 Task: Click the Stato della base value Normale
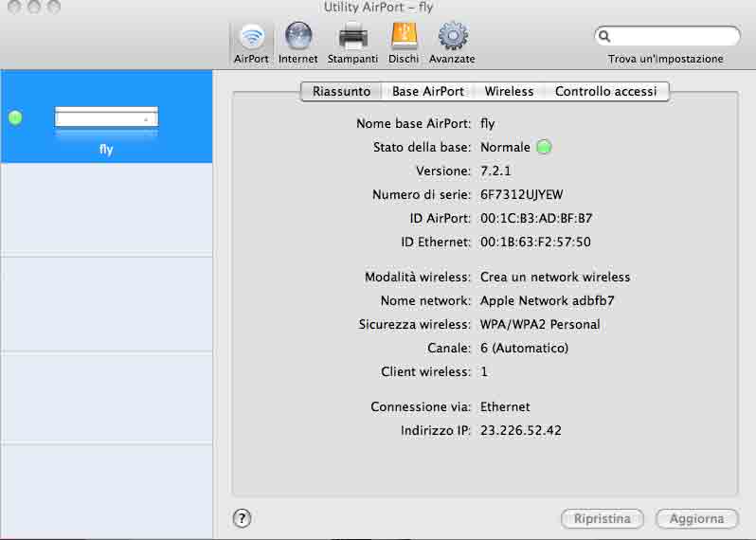coord(505,147)
